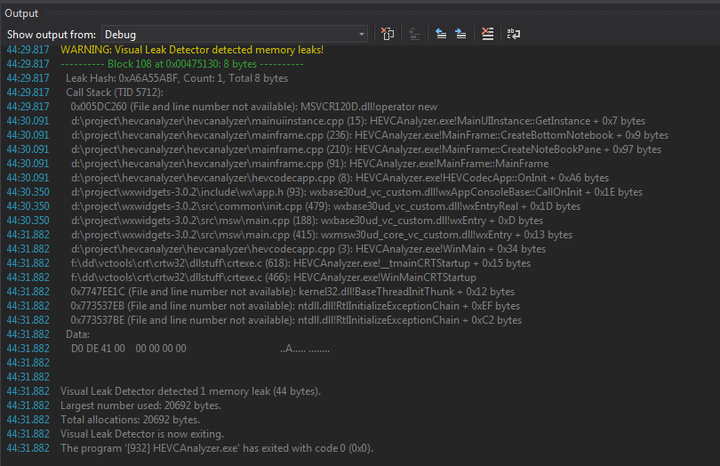The width and height of the screenshot is (720, 466).
Task: Click the crtexe.c (466) WinMainCRTStartup line
Action: [x=274, y=277]
